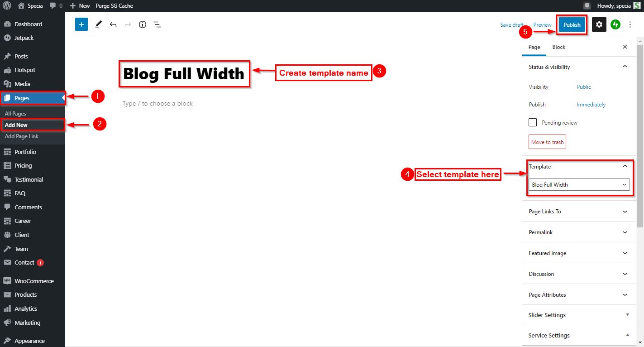Click the details info icon in the toolbar
This screenshot has height=347, width=644.
pos(142,24)
